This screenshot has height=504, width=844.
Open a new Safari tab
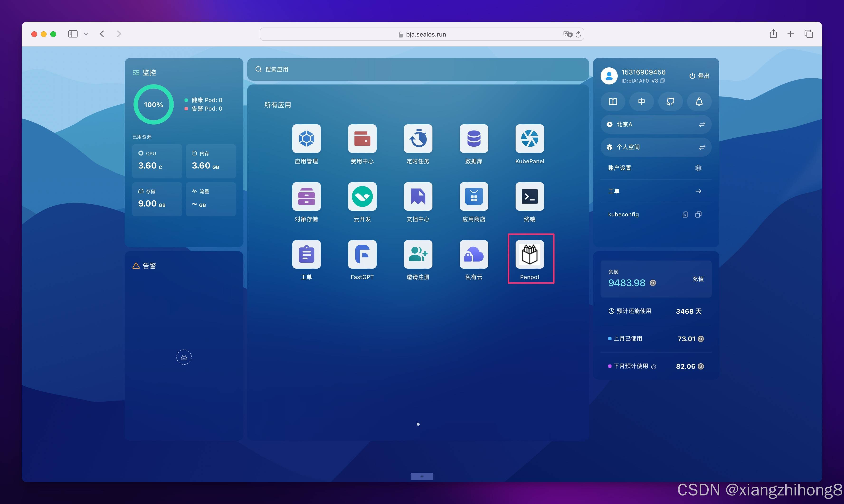pyautogui.click(x=790, y=34)
